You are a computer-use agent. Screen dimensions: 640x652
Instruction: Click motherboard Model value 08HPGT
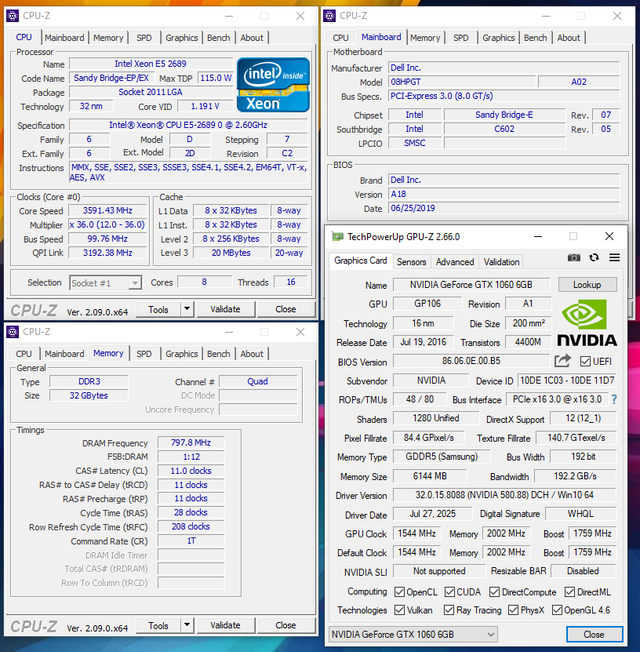(462, 82)
